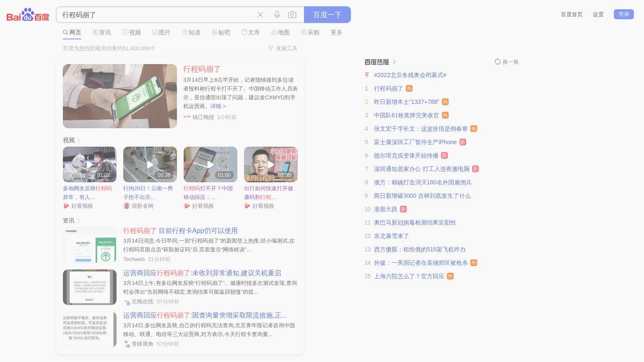Open hot search 德尔塔克戎变体开始传播
The height and width of the screenshot is (362, 644).
point(406,155)
